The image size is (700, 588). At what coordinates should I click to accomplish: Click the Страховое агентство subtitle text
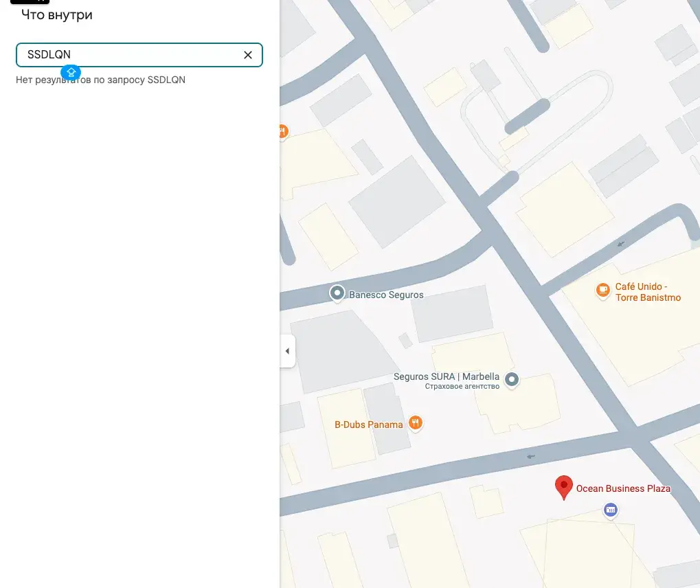pyautogui.click(x=462, y=386)
